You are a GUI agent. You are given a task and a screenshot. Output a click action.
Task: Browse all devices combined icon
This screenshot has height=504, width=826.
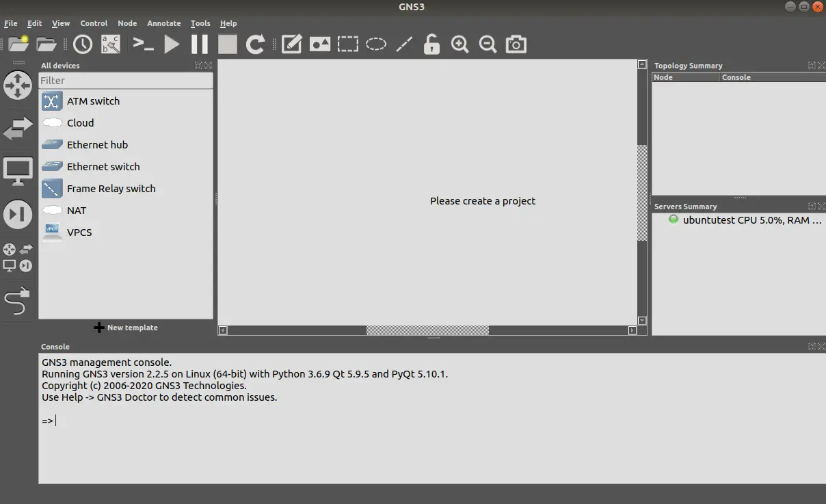[x=18, y=258]
